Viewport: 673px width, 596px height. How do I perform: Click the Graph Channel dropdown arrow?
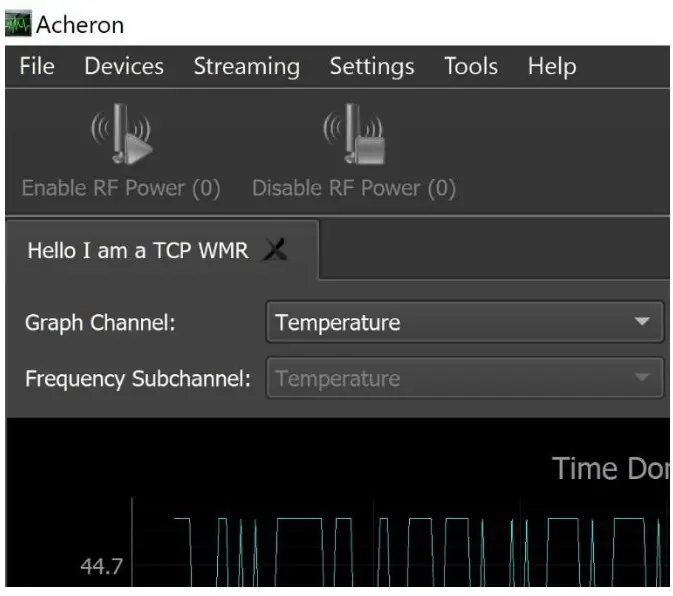(x=642, y=323)
